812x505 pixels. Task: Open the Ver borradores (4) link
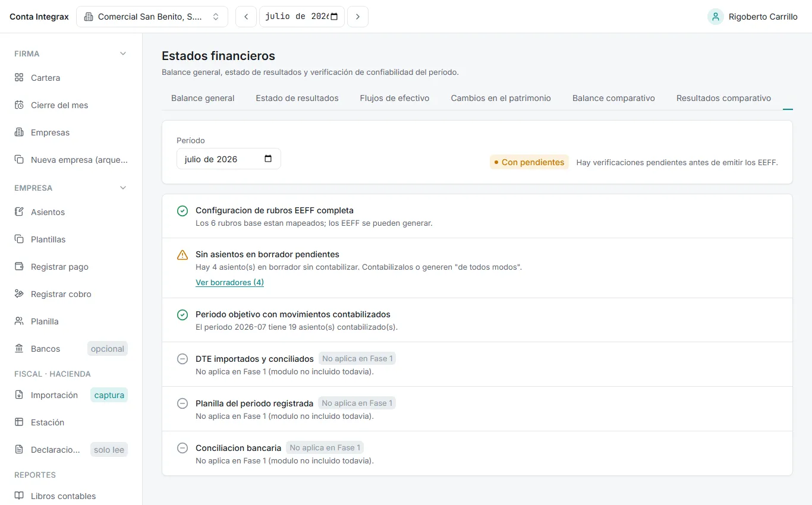(229, 282)
